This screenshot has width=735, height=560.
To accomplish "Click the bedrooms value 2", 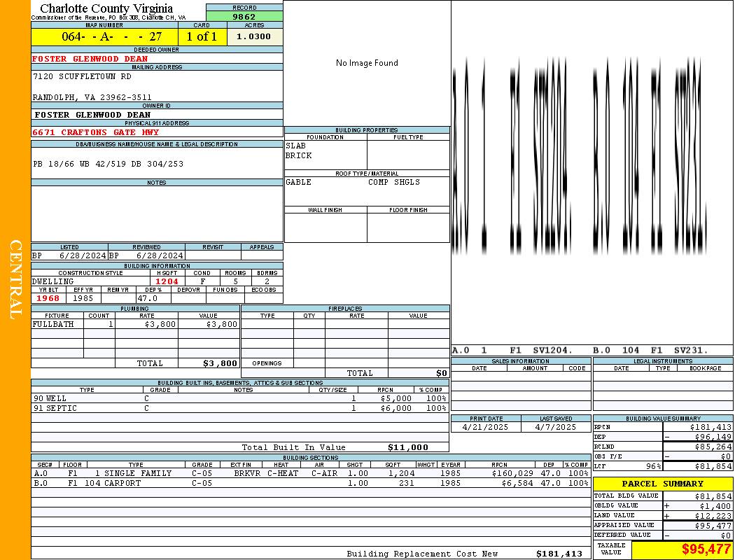I will pos(267,281).
